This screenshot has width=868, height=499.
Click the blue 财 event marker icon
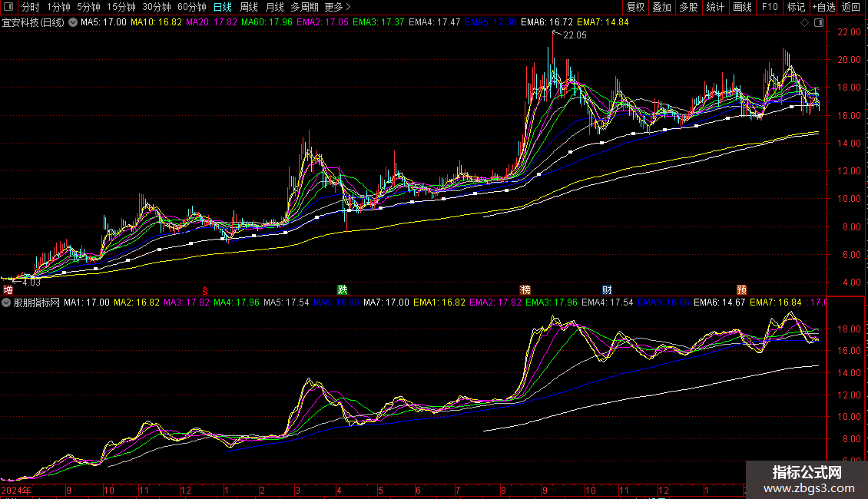(608, 290)
